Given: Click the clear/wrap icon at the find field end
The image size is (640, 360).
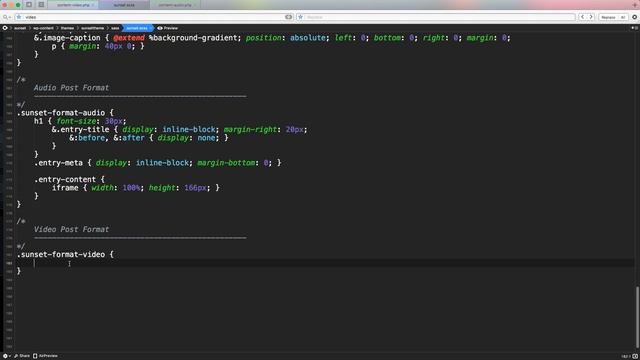Looking at the screenshot, I should (289, 17).
